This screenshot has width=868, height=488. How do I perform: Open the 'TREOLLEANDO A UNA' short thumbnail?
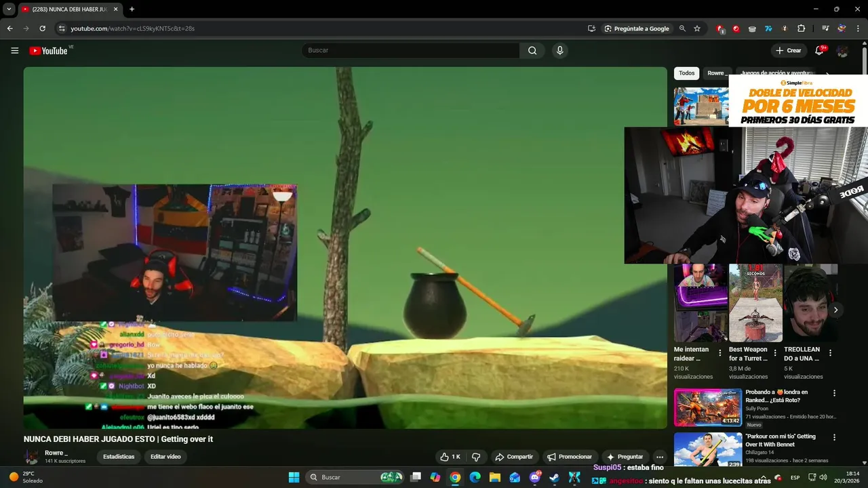tap(810, 303)
